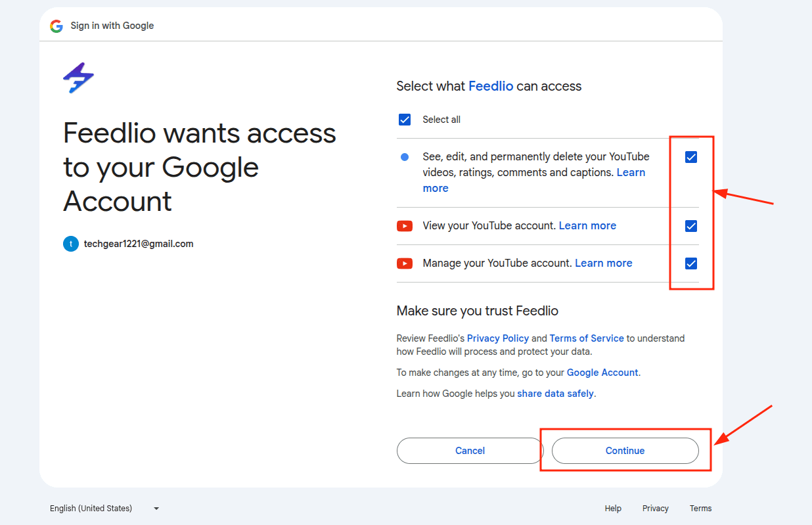Image resolution: width=812 pixels, height=525 pixels.
Task: Open Feedlio's Privacy Policy link
Action: [497, 338]
